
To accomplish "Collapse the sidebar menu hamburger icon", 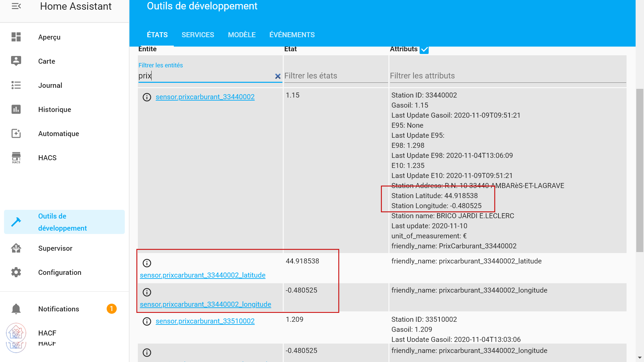I will 16,6.
